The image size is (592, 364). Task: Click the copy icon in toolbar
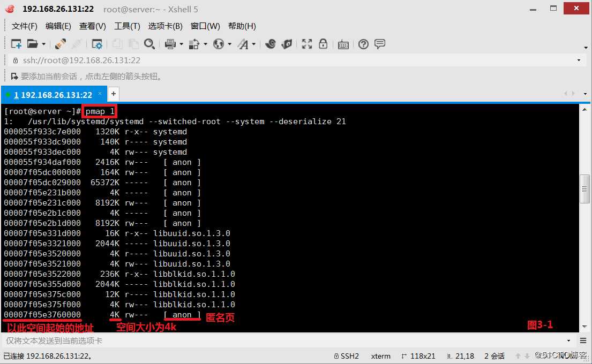[x=117, y=44]
